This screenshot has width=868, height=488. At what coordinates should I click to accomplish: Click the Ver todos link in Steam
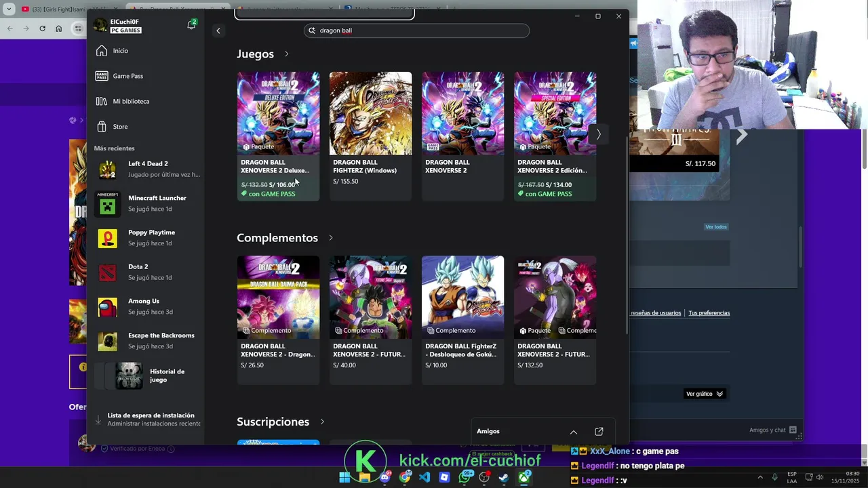pos(715,227)
